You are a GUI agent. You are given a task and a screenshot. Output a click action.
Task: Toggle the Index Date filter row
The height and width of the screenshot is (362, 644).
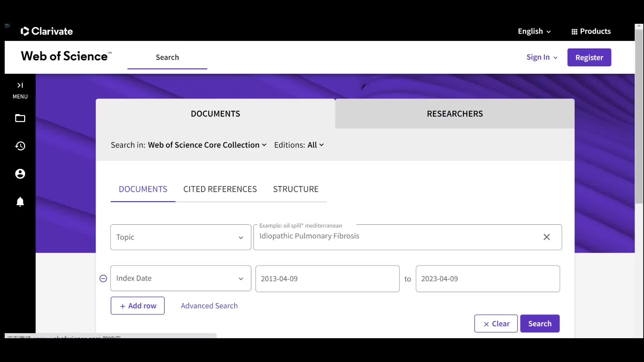tap(103, 279)
